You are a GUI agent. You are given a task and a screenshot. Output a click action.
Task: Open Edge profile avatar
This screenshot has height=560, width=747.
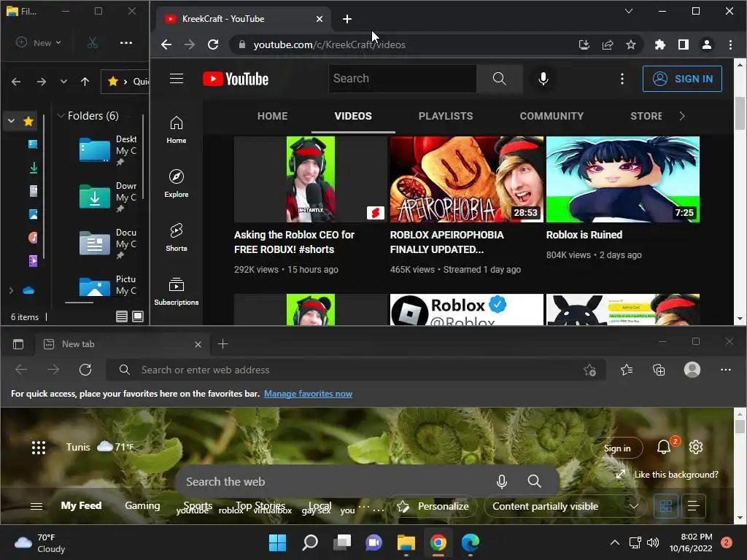692,370
